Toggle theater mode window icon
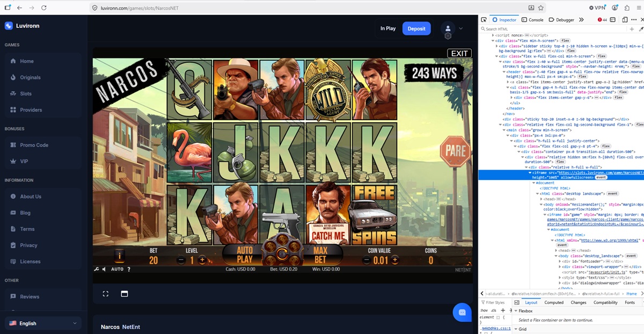 tap(124, 294)
